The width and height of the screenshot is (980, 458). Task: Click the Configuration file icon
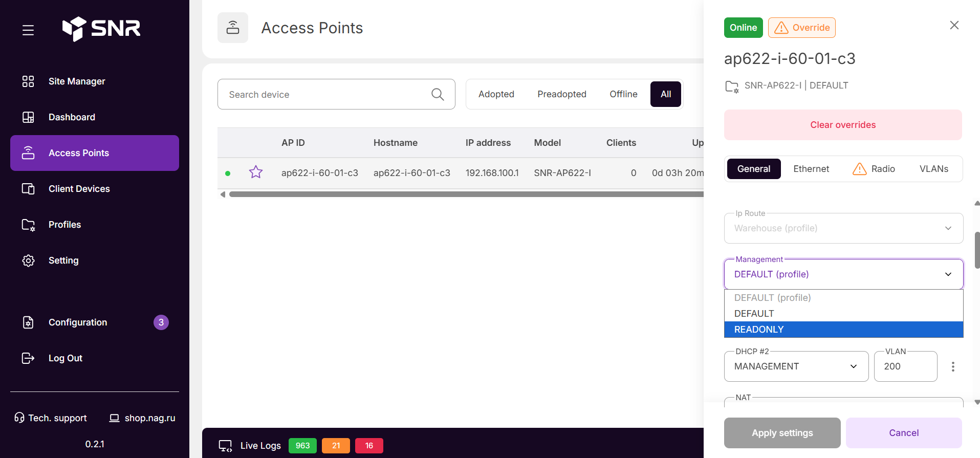(x=28, y=322)
